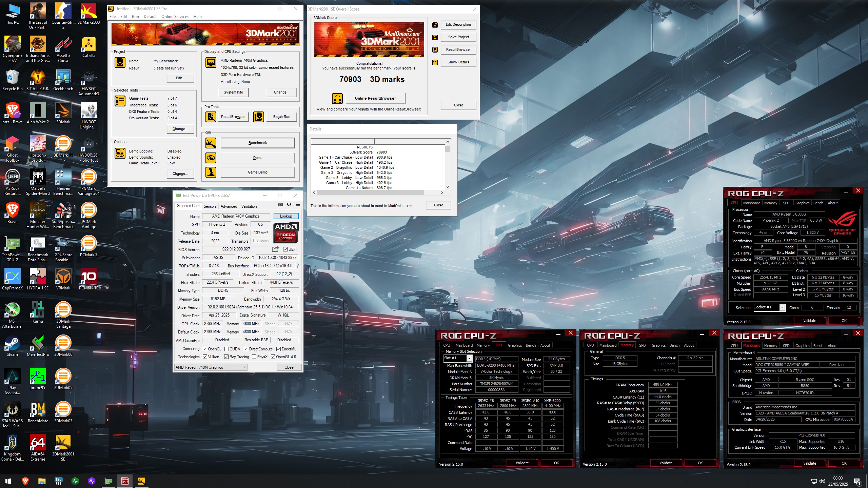Click the System Info button

(233, 92)
